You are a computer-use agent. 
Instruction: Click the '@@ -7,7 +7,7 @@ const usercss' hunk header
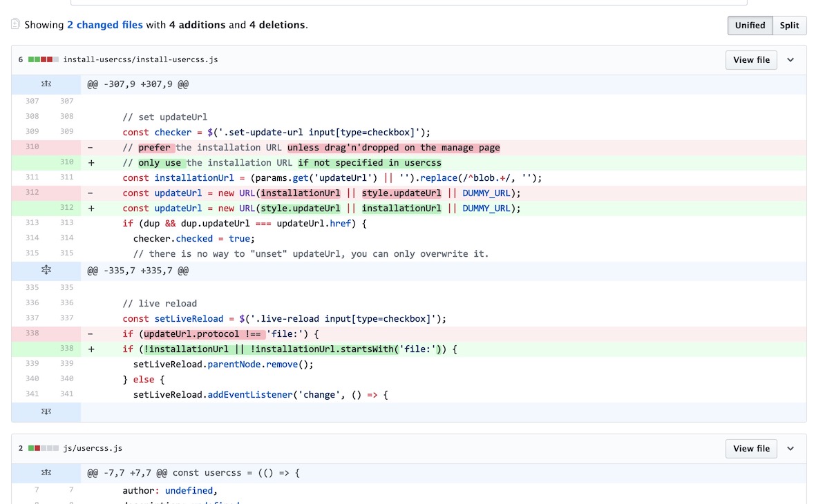click(x=193, y=473)
